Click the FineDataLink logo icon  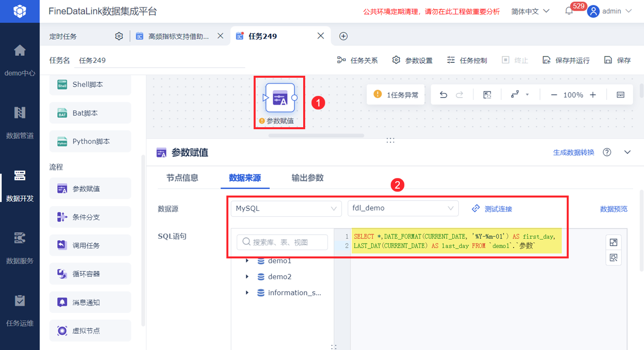(x=20, y=11)
